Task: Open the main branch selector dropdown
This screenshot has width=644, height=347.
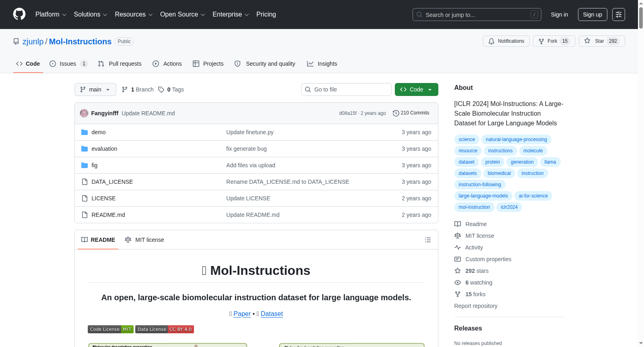Action: pyautogui.click(x=95, y=89)
